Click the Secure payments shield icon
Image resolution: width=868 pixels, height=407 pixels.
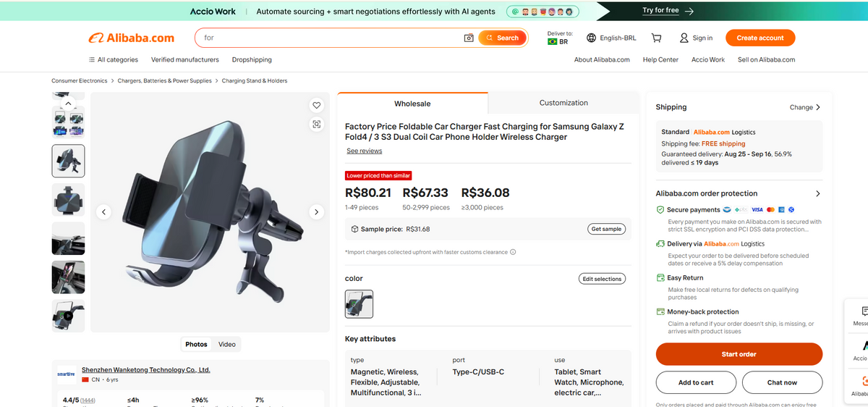click(660, 209)
